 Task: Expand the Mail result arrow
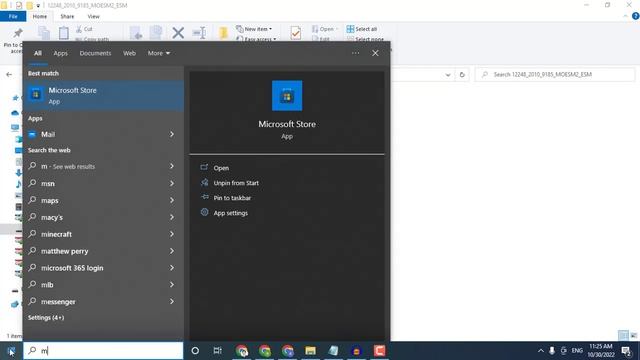tap(172, 134)
